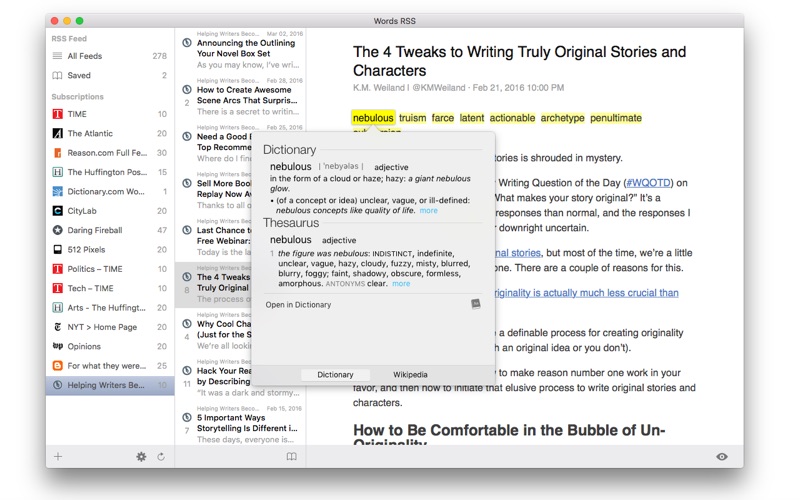Select the Saved row

point(110,75)
